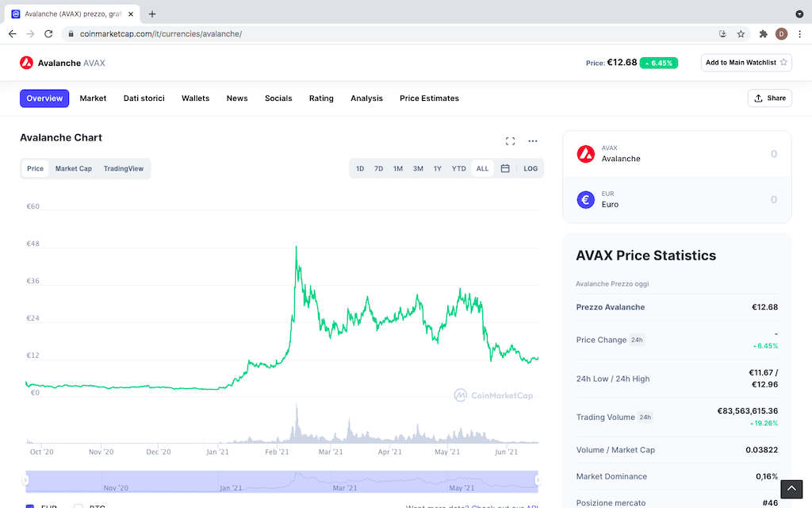This screenshot has width=812, height=508.
Task: Go to the Wallets tab
Action: click(195, 98)
